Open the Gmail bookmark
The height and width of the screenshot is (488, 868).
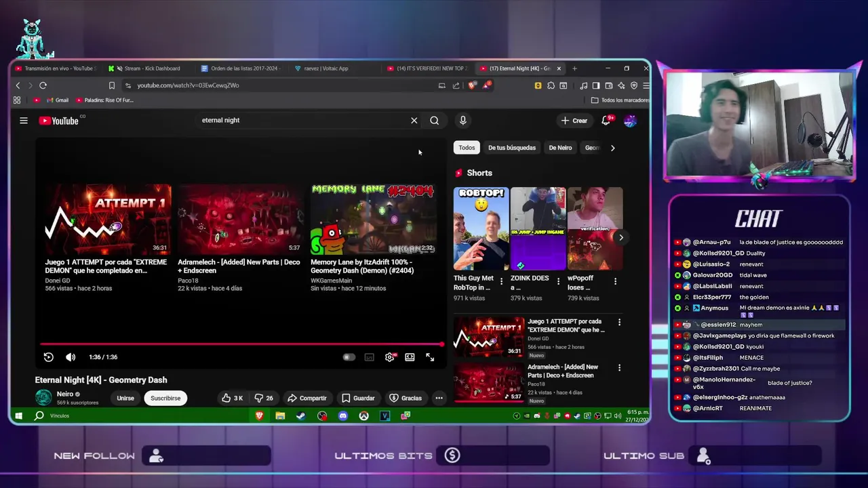(57, 100)
